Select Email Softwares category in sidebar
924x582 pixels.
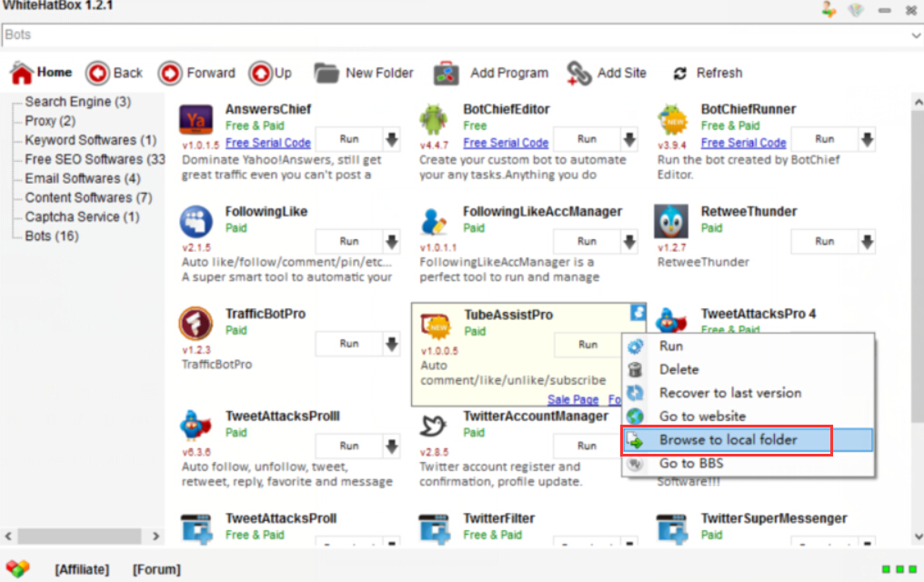click(82, 178)
